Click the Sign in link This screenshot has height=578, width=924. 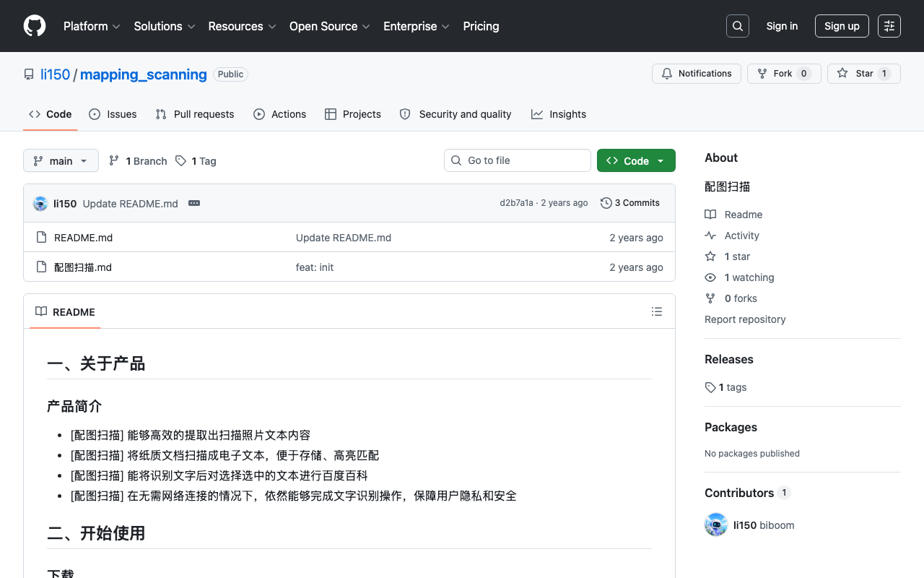coord(782,26)
